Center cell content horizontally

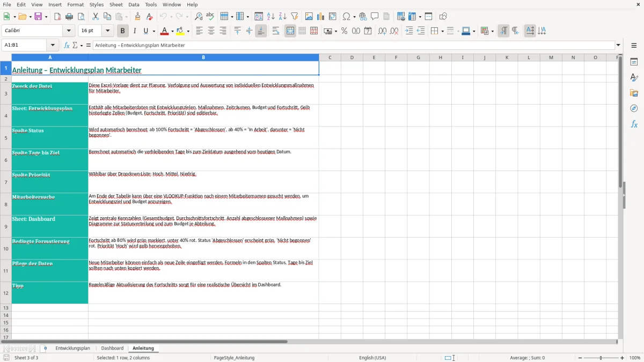tap(211, 31)
